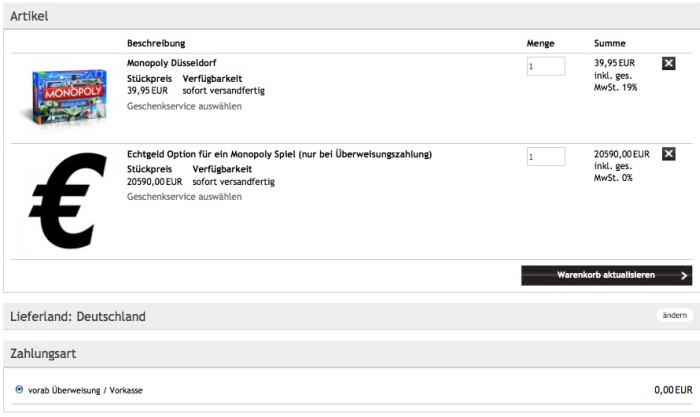Change delivery country via ändern button
Screen dimensions: 700x417
tap(675, 315)
